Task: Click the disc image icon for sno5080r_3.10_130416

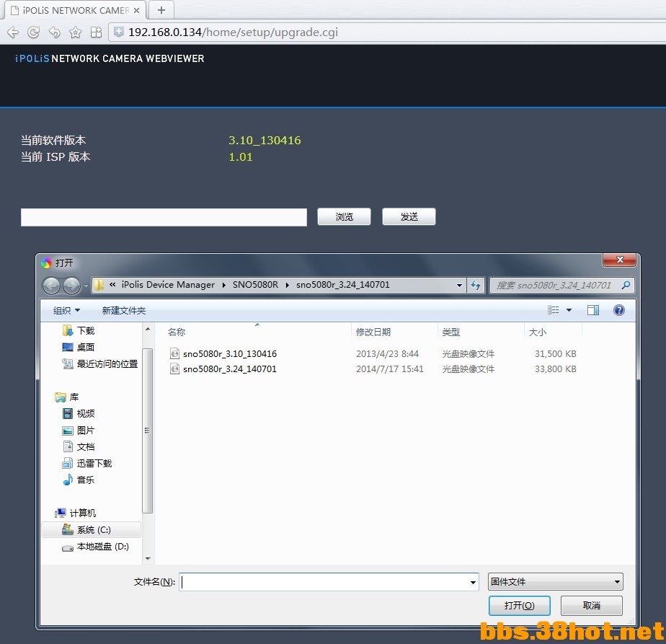Action: pos(174,353)
